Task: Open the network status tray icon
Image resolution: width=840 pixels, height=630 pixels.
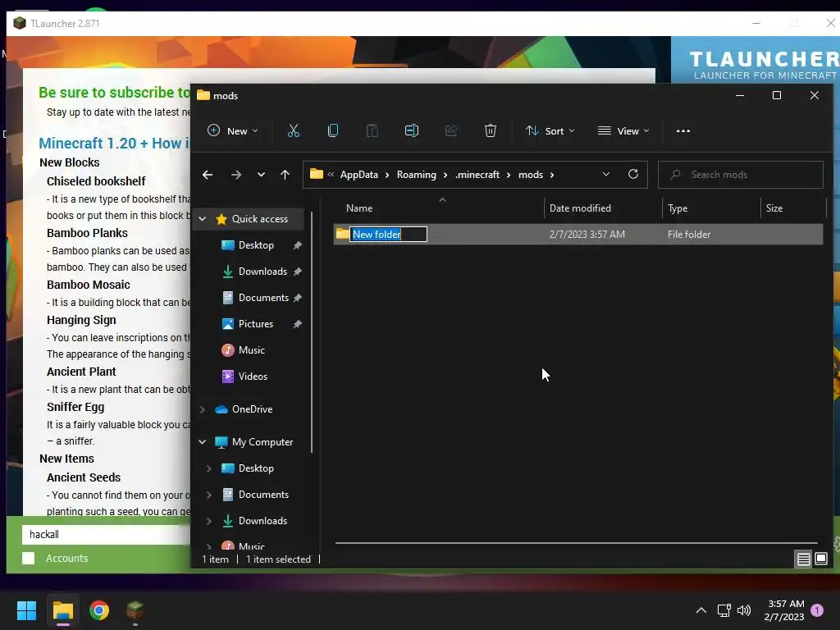Action: click(x=724, y=610)
